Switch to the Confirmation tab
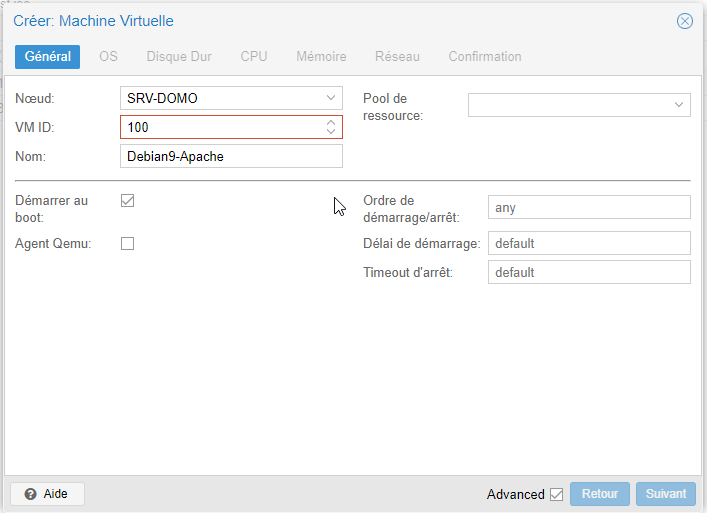707x513 pixels. point(485,56)
